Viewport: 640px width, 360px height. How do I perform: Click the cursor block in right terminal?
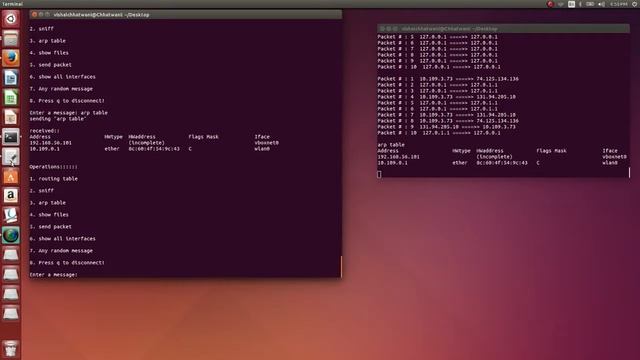(379, 174)
